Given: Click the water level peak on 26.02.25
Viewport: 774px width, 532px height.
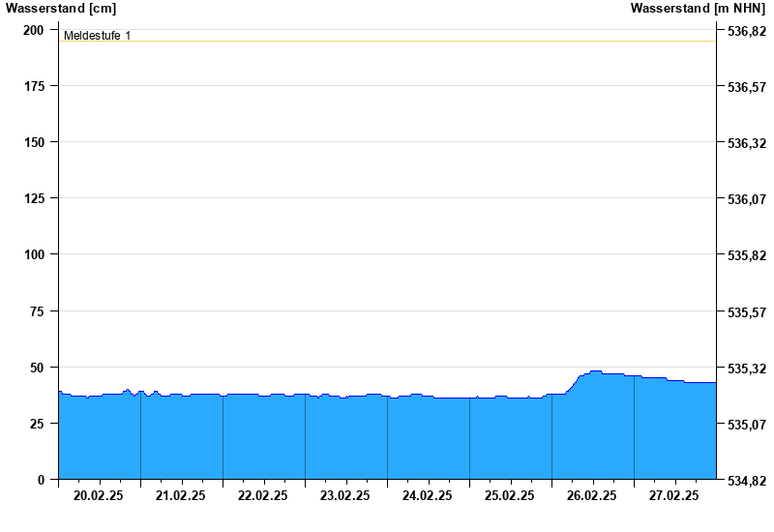Looking at the screenshot, I should [595, 371].
